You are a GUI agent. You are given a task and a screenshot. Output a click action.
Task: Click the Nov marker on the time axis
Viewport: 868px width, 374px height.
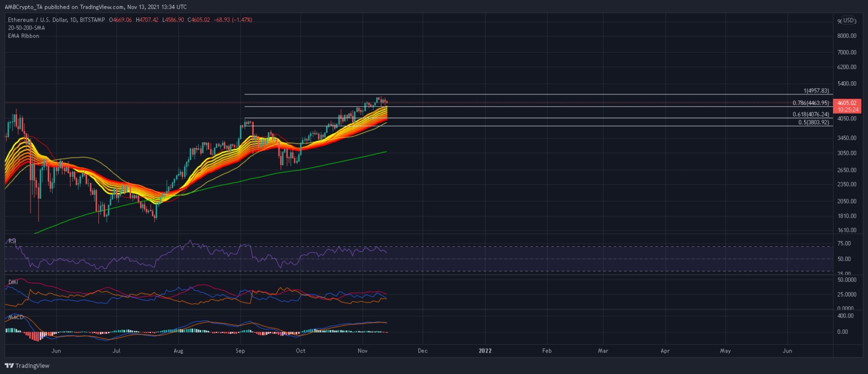point(362,350)
